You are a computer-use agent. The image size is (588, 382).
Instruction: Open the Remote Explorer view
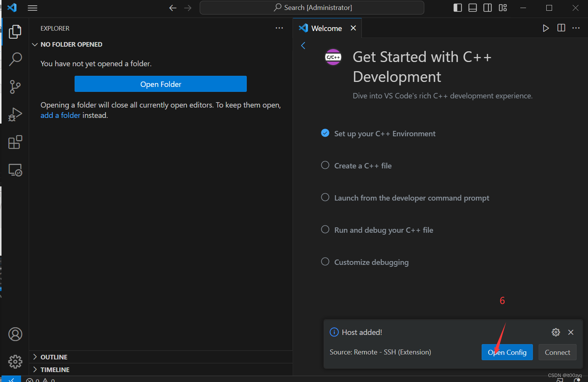tap(15, 170)
